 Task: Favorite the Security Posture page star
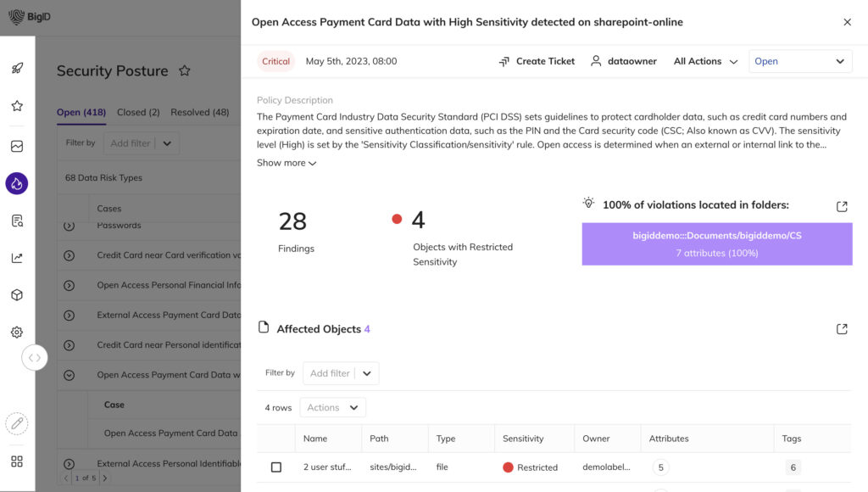[185, 71]
